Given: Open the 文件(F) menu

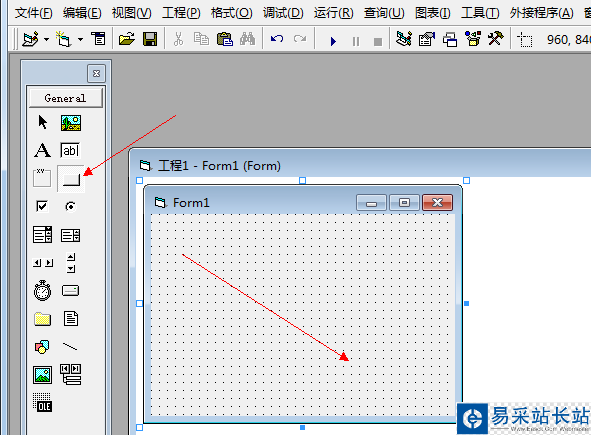Looking at the screenshot, I should pos(34,13).
